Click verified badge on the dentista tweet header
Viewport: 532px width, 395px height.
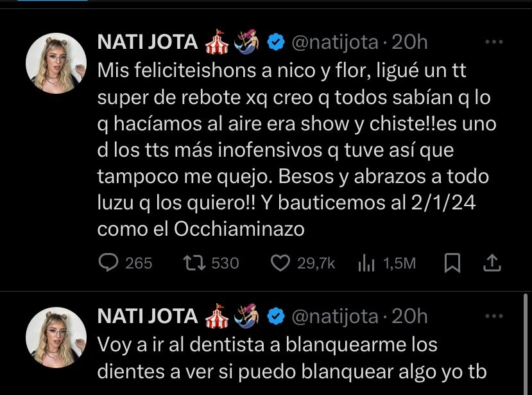click(x=276, y=316)
